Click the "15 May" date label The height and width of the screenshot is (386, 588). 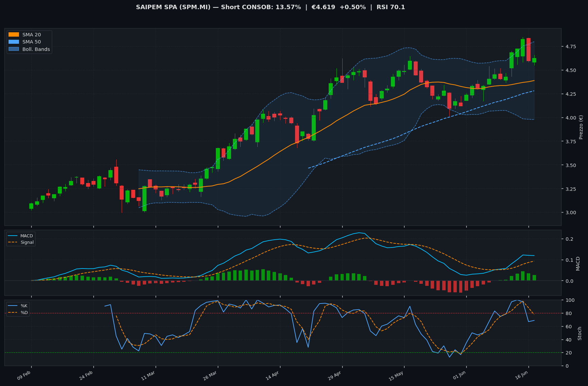pos(396,376)
